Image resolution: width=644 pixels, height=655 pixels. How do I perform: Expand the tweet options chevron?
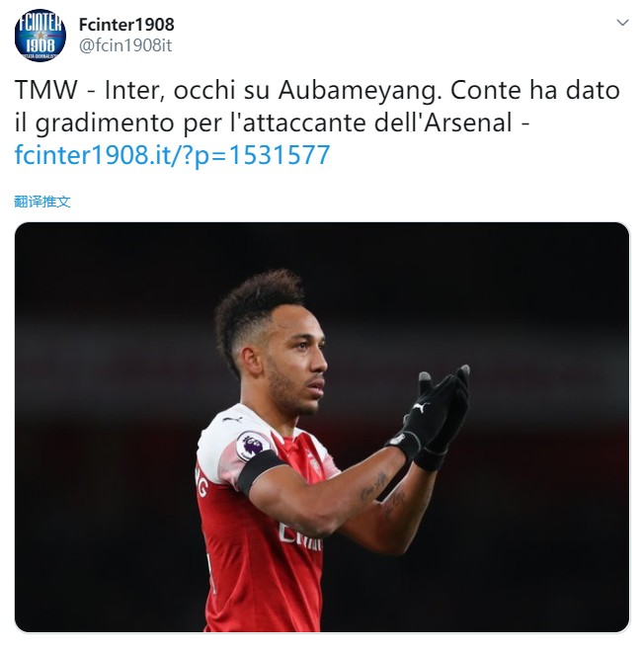pos(621,23)
